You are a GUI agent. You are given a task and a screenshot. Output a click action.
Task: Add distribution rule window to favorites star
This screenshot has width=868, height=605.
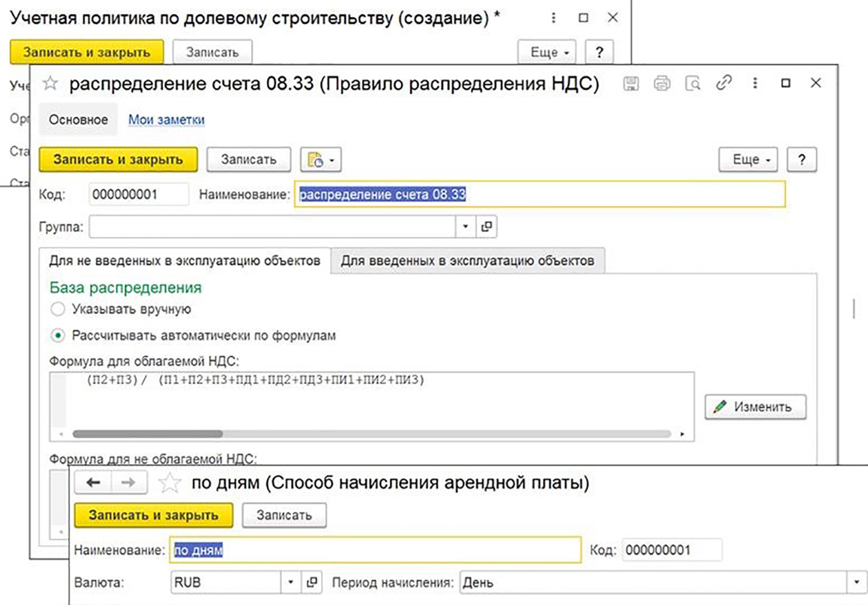51,84
